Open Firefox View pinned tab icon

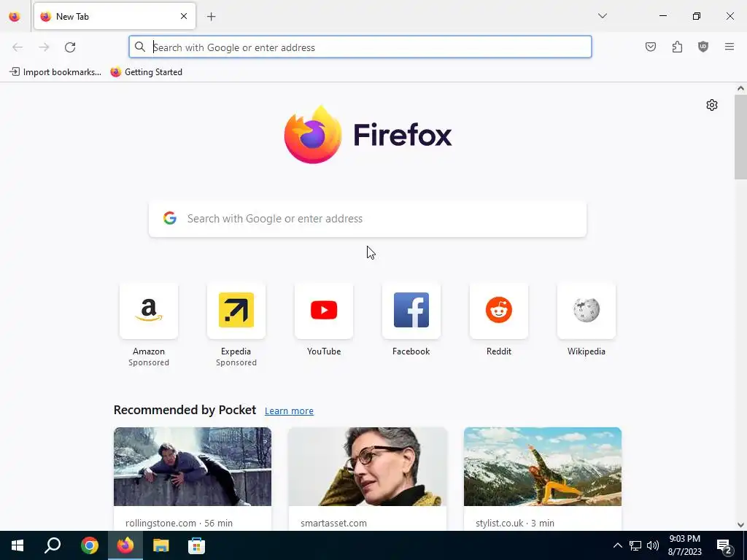(15, 17)
